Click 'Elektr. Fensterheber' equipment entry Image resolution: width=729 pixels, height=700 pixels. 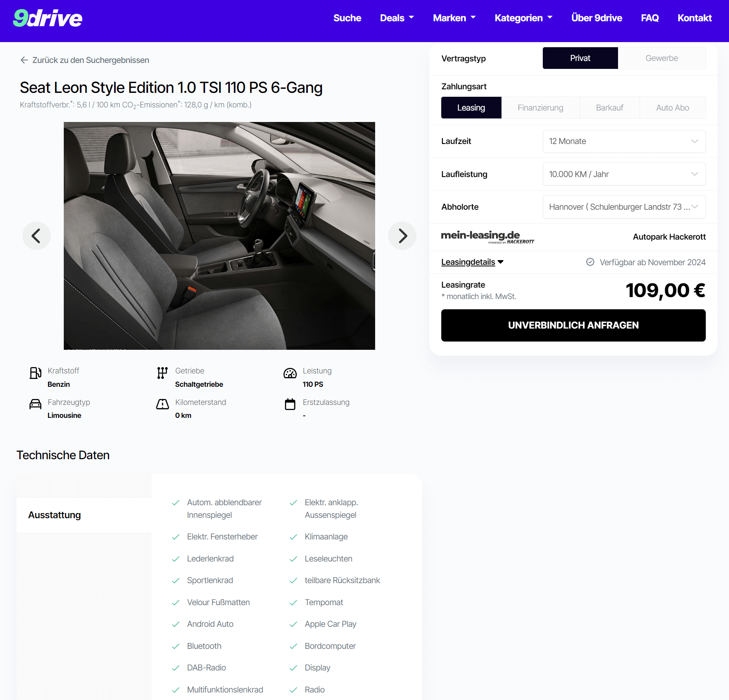click(222, 537)
